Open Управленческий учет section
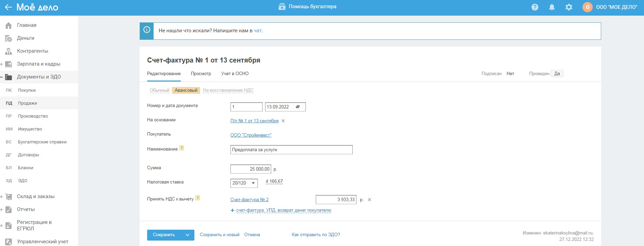Image resolution: width=644 pixels, height=246 pixels. coord(42,242)
